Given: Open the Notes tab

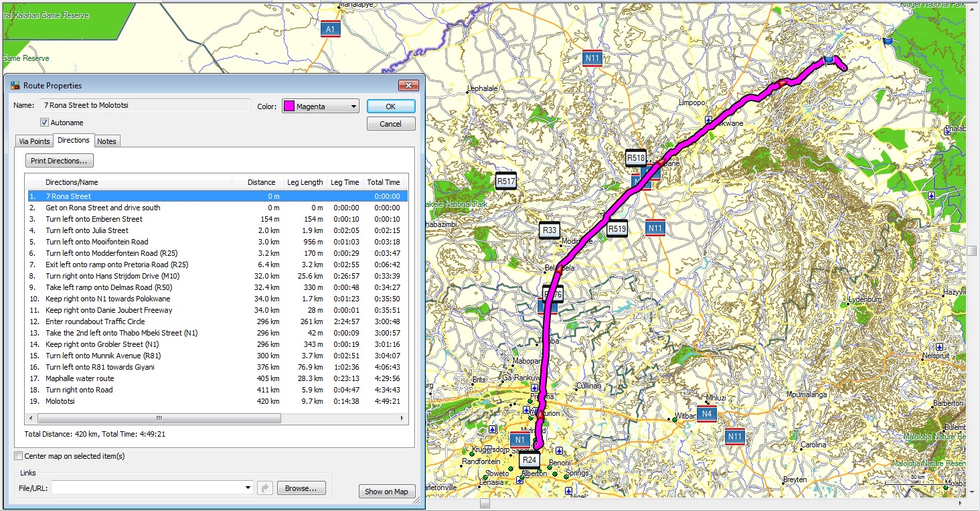Looking at the screenshot, I should click(106, 141).
